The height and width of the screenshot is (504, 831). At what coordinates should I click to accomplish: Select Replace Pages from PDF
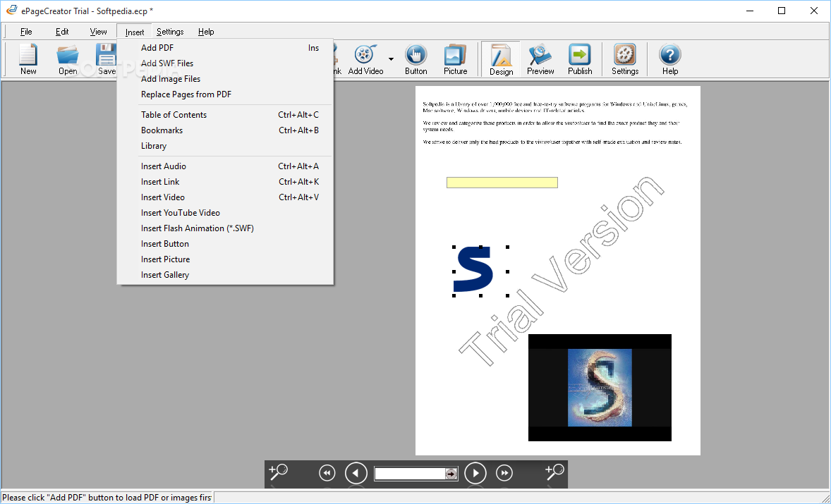[x=225, y=94]
